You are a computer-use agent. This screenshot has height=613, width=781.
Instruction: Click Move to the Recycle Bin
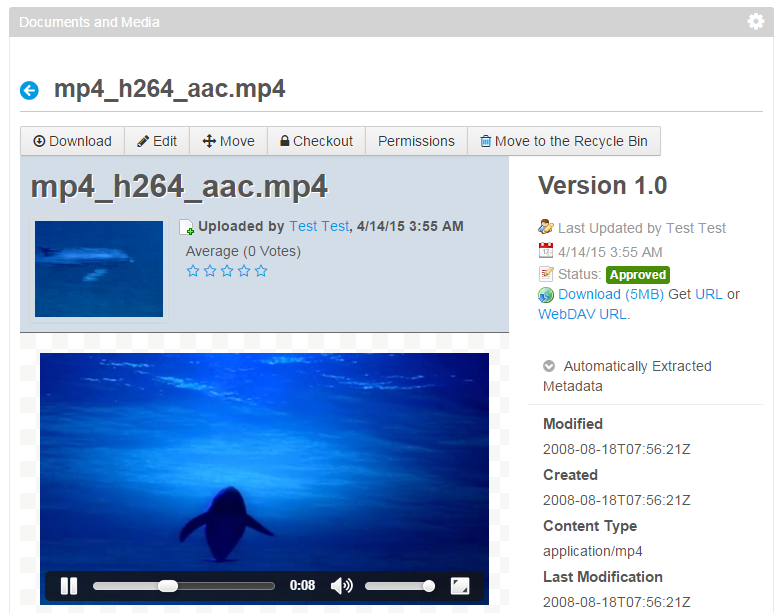(x=564, y=141)
